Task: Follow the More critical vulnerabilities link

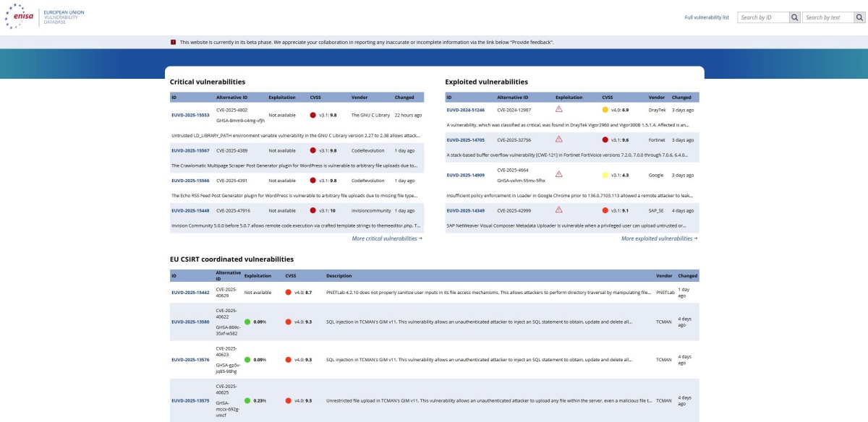Action: (x=387, y=238)
